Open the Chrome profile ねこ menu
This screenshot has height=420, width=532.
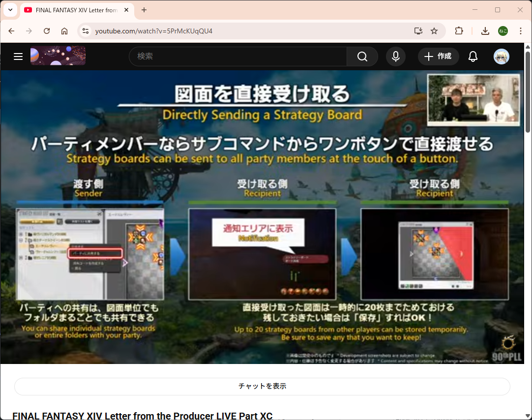click(x=502, y=31)
